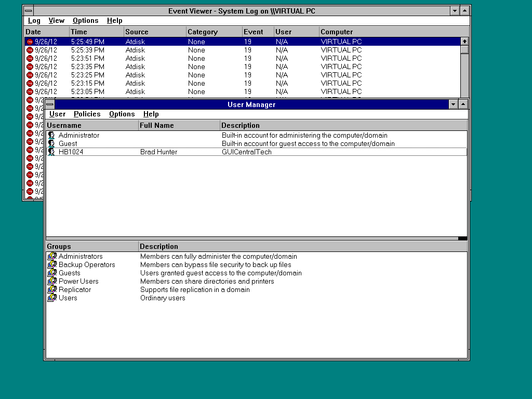Click 'Members can share directories and printers' text

207,281
